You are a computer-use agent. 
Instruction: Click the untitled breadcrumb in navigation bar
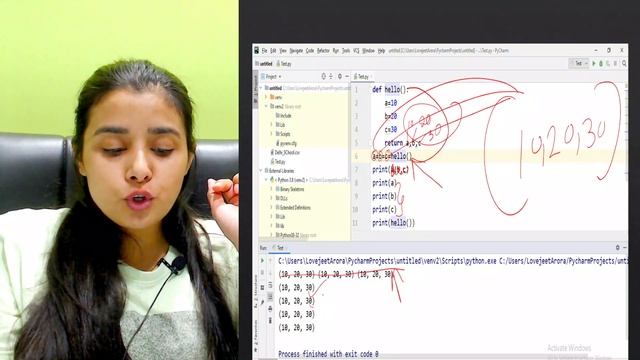point(264,64)
